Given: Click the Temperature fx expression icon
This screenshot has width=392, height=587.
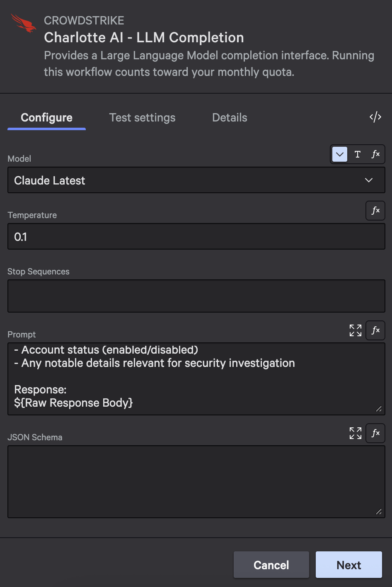Looking at the screenshot, I should pyautogui.click(x=375, y=211).
